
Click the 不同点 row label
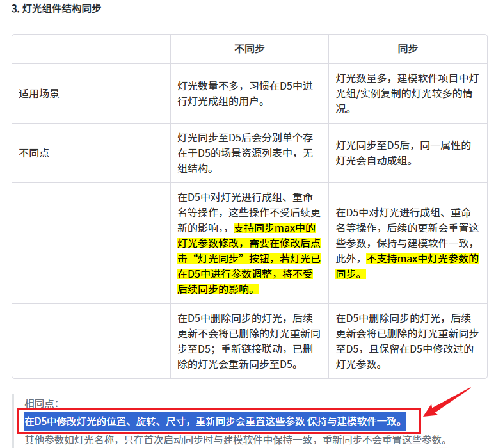(34, 153)
